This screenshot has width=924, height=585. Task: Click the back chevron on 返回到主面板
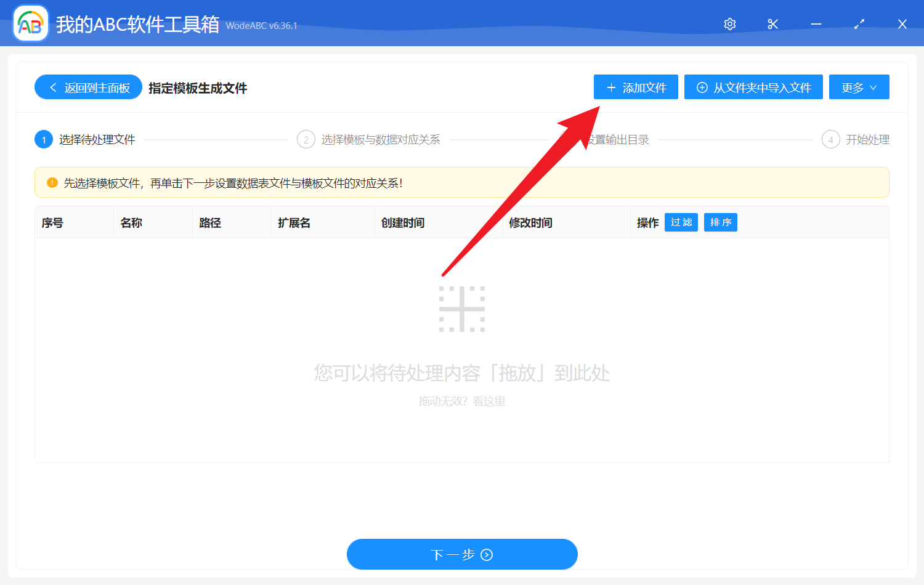(52, 87)
